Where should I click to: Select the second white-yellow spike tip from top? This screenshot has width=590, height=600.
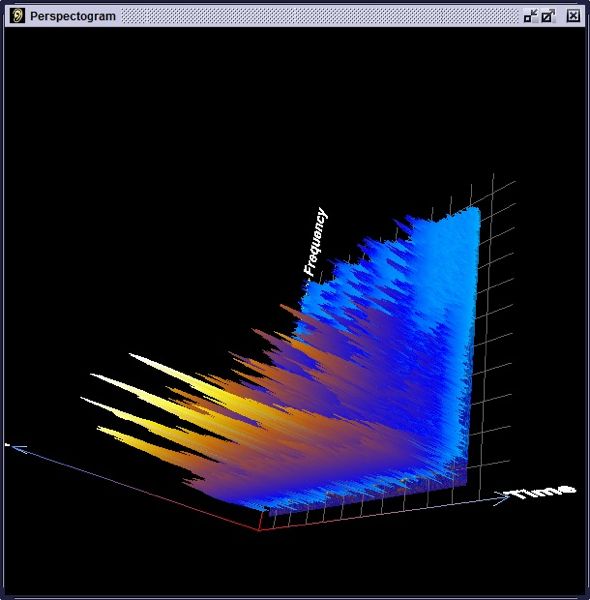[95, 376]
